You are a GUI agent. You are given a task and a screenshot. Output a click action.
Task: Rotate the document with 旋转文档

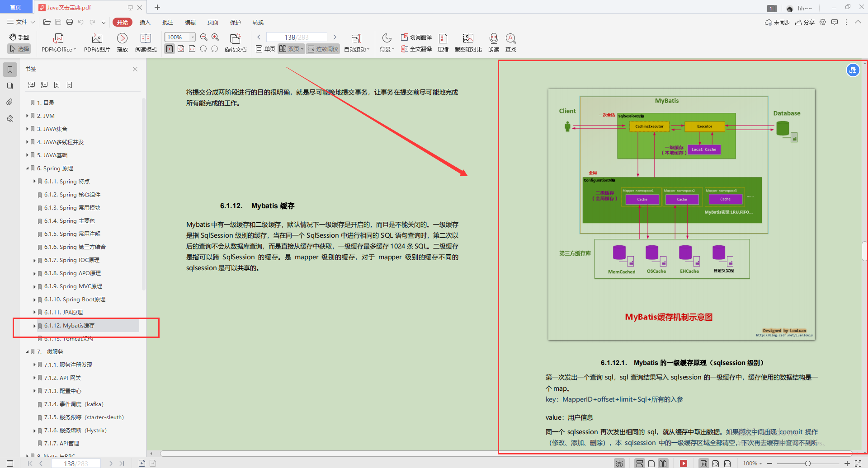[235, 42]
